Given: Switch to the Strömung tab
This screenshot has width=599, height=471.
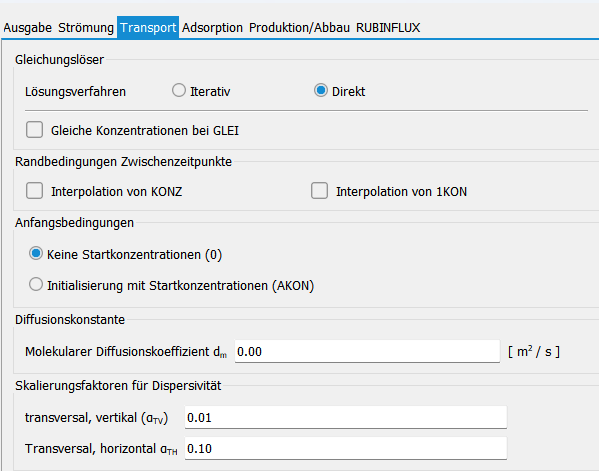Looking at the screenshot, I should 86,28.
